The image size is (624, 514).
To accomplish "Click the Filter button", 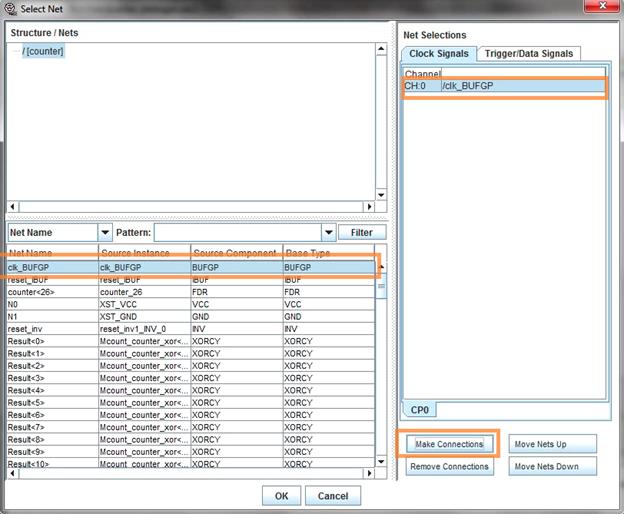I will pyautogui.click(x=362, y=232).
